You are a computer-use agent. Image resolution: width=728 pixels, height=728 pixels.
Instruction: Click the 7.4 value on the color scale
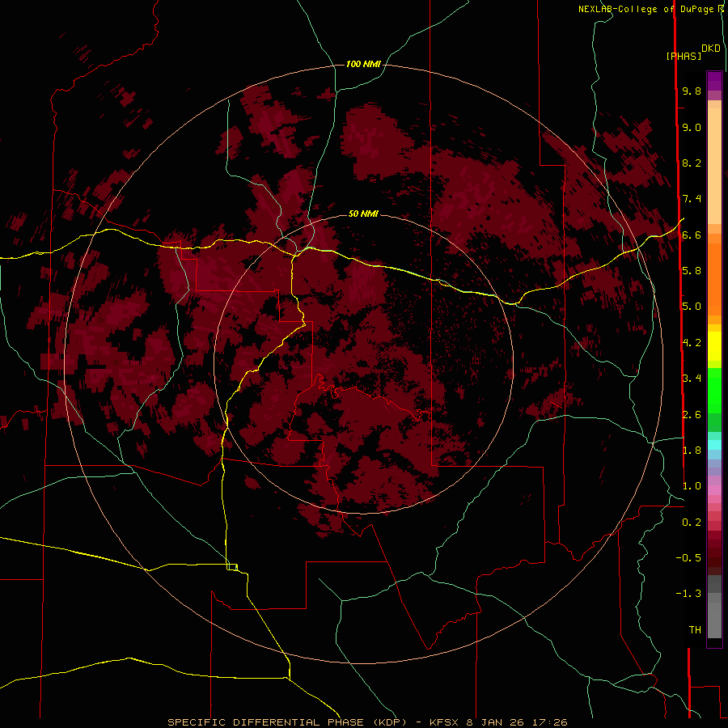click(x=692, y=199)
